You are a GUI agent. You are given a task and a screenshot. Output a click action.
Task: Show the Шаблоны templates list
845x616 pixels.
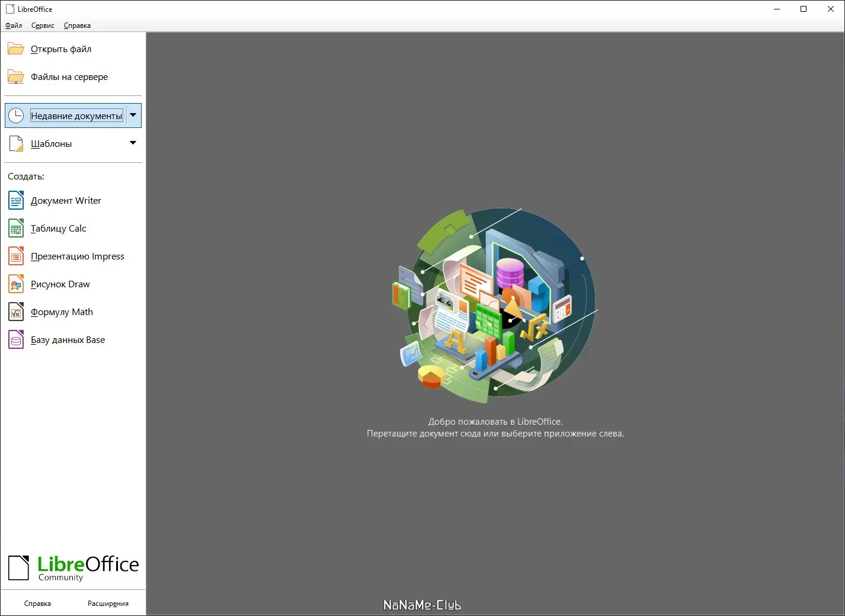[51, 144]
